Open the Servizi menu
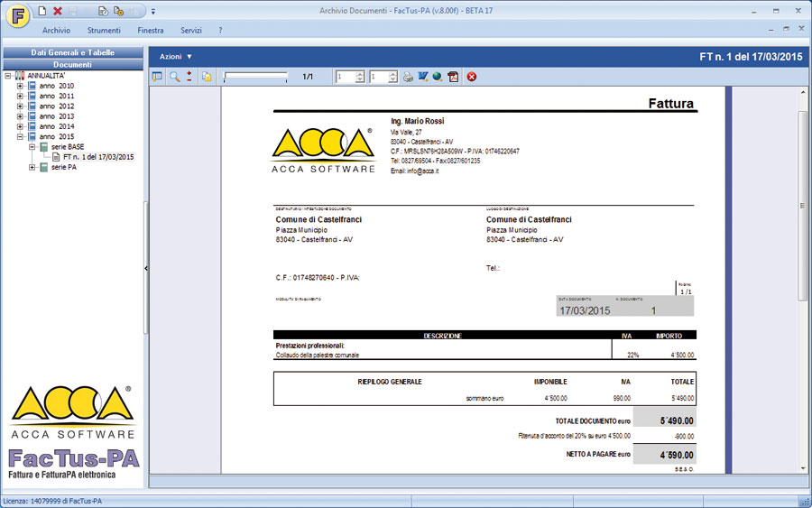812x508 pixels. click(x=190, y=30)
